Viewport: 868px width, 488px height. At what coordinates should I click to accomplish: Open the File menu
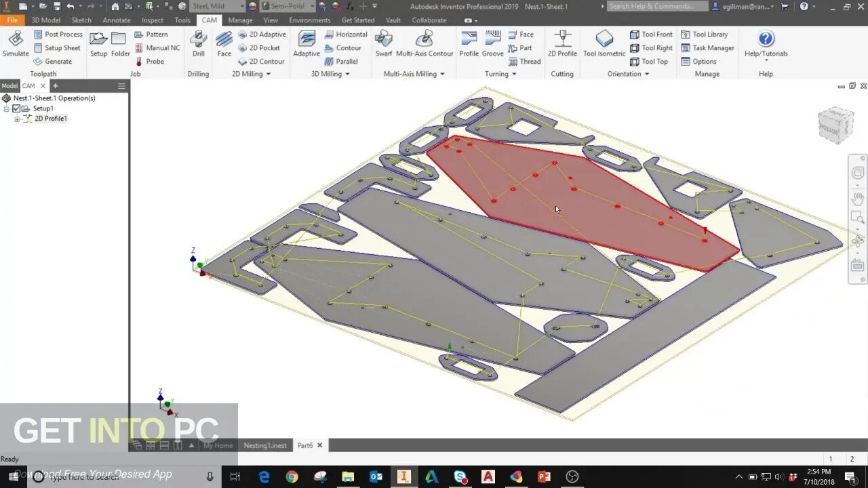pos(12,20)
